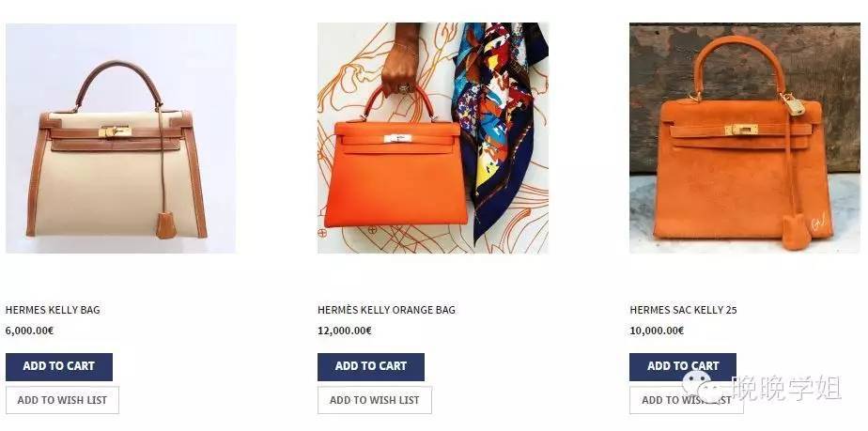Viewport: 868px width, 431px height.
Task: Open the HERMÈS KELLY ORANGE BAG title link
Action: pos(386,310)
